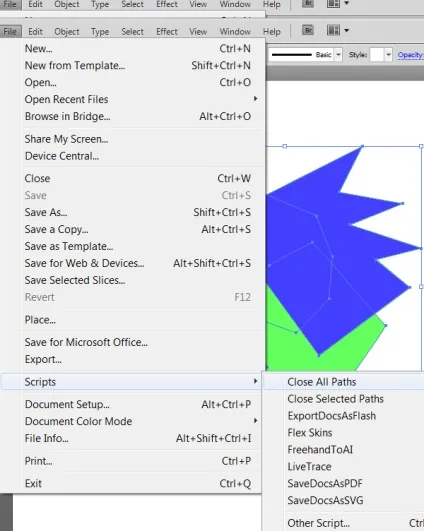Open the View menu
Image resolution: width=424 pixels, height=531 pixels.
pyautogui.click(x=198, y=31)
